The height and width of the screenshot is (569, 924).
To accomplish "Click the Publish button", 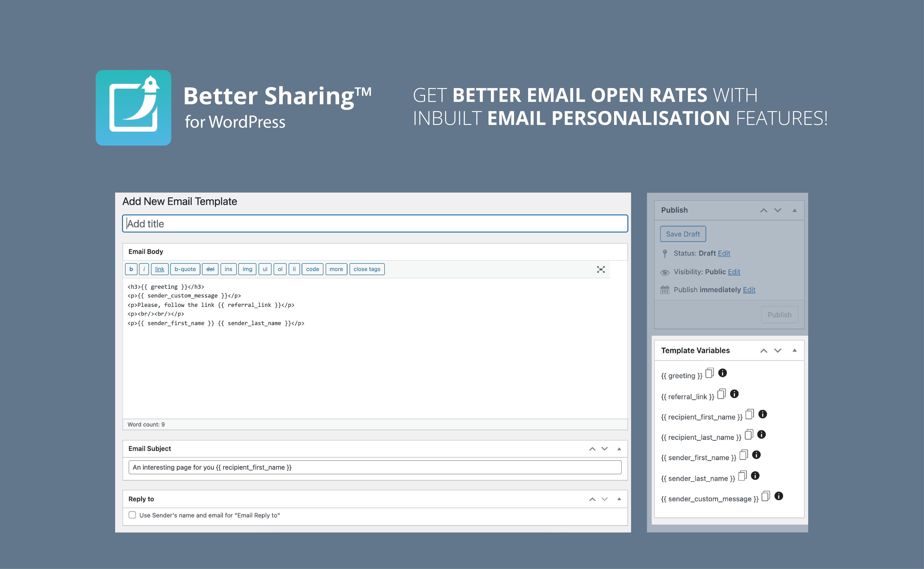I will pos(780,315).
